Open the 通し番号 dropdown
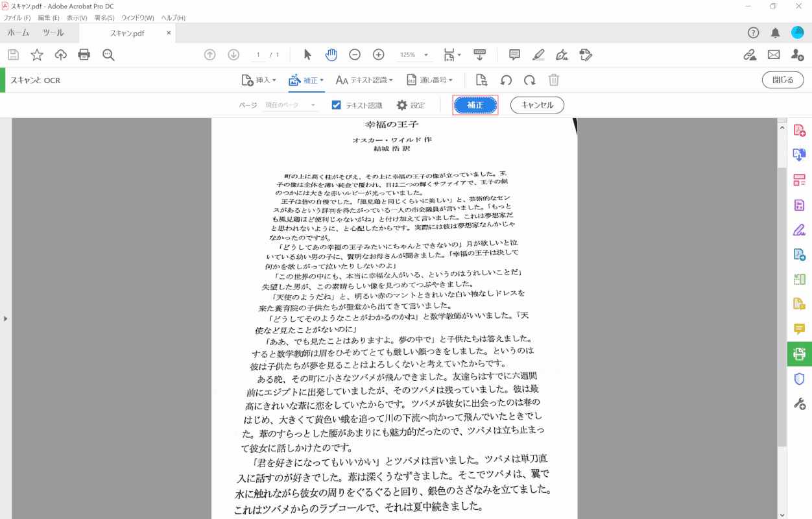Viewport: 812px width, 519px height. coord(429,80)
